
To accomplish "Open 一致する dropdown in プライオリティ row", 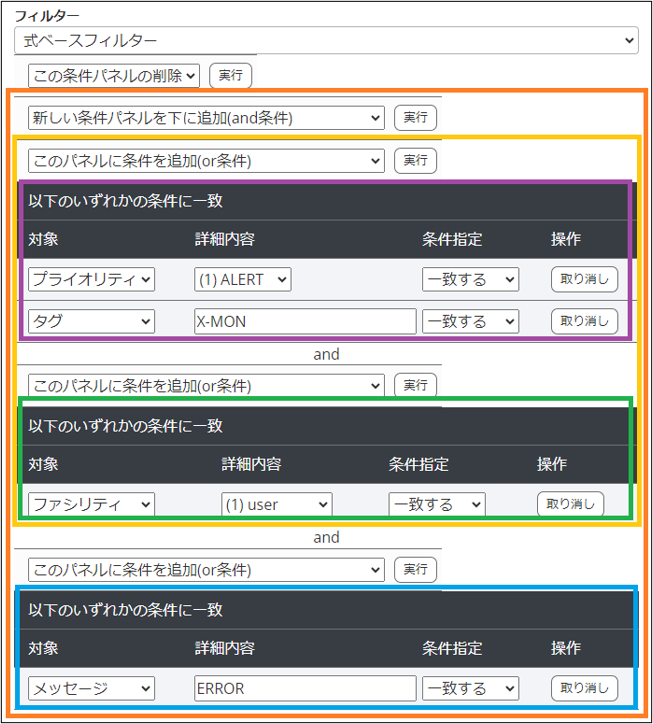I will click(470, 279).
